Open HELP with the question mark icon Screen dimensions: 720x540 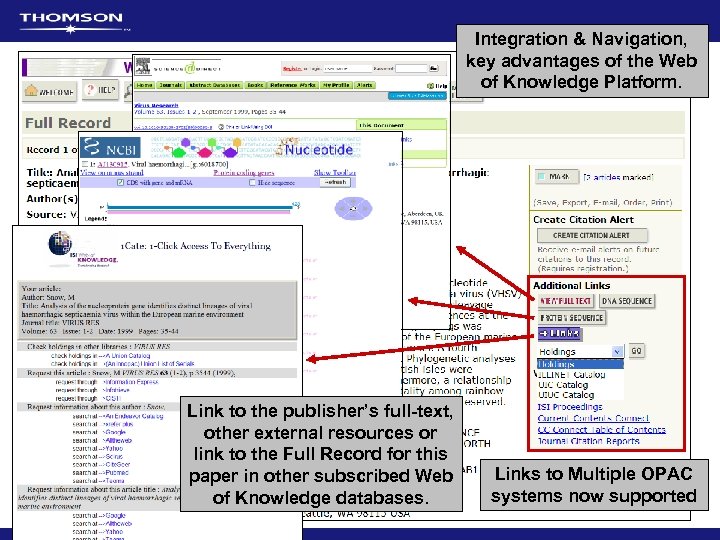(101, 90)
